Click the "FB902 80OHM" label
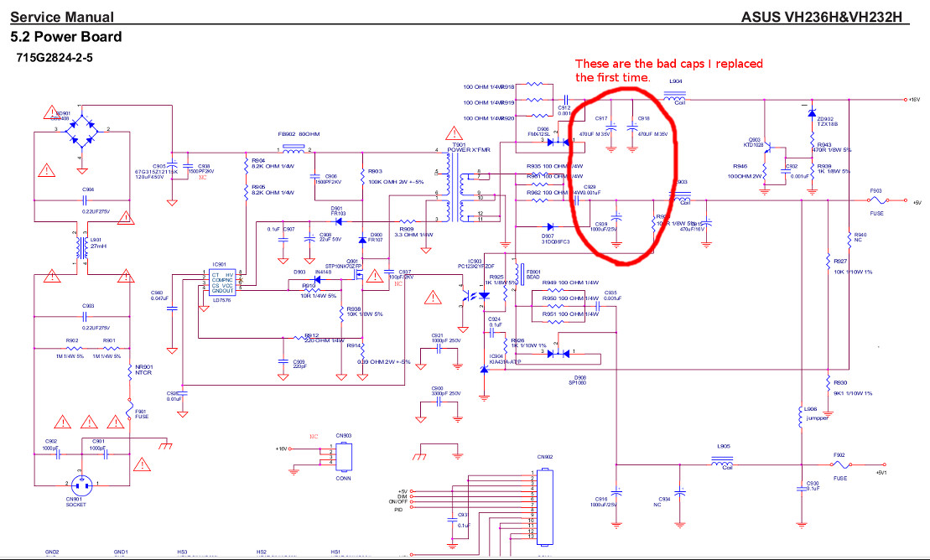Screen dimensions: 930x560 [299, 134]
